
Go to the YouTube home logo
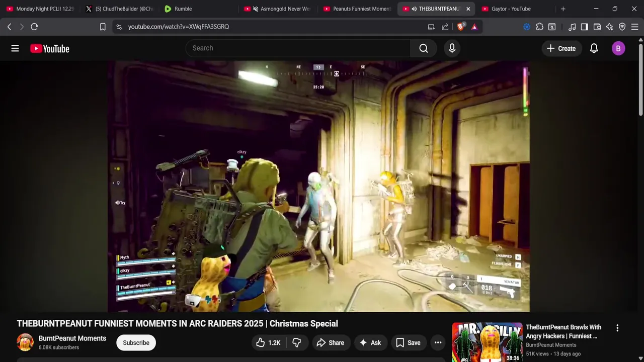click(x=49, y=48)
